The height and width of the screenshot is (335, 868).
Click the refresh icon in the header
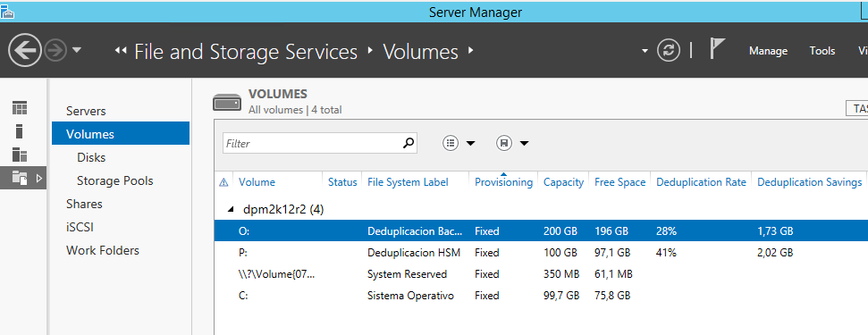click(x=668, y=51)
